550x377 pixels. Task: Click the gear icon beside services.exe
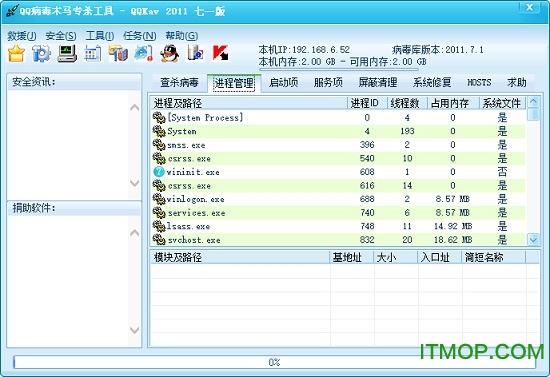[x=159, y=213]
